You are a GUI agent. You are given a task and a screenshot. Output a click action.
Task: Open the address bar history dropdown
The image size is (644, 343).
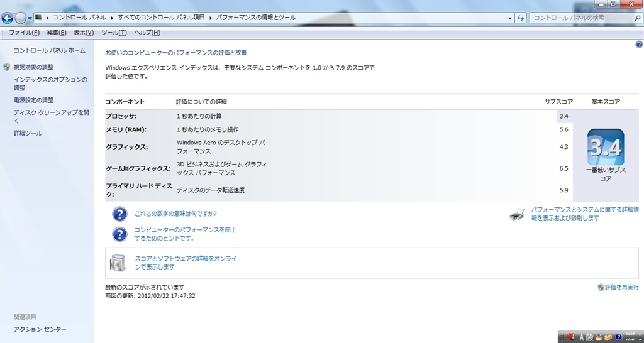tap(509, 18)
